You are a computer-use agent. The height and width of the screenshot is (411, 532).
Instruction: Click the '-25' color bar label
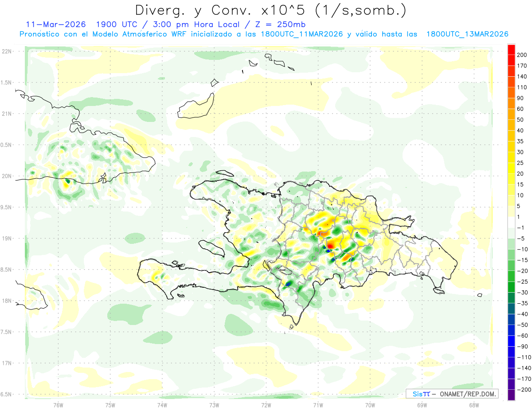(x=523, y=282)
